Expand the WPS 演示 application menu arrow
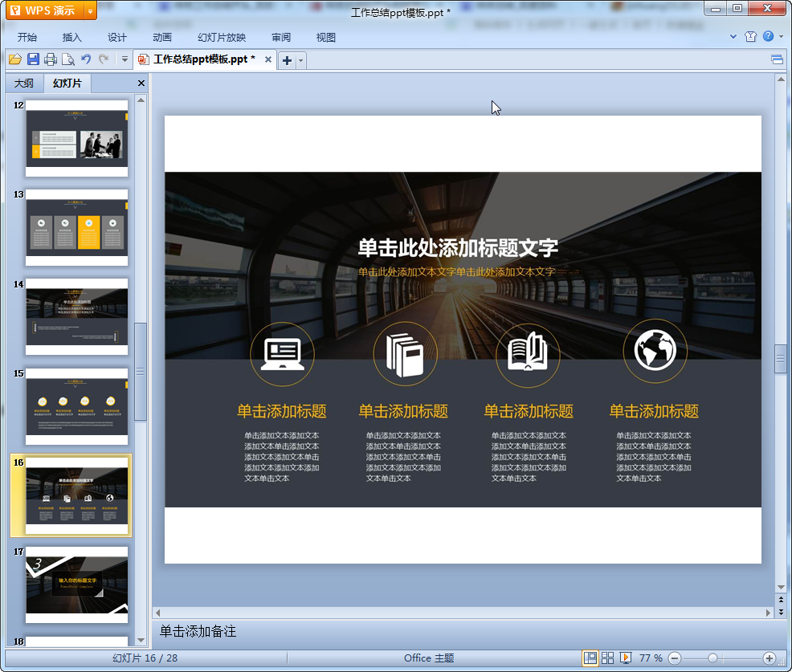Viewport: 792px width, 672px height. point(89,10)
